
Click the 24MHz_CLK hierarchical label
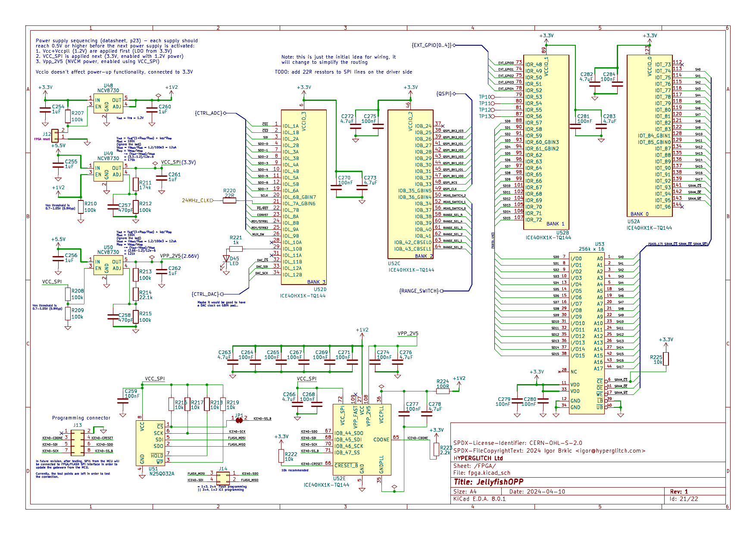coord(197,200)
